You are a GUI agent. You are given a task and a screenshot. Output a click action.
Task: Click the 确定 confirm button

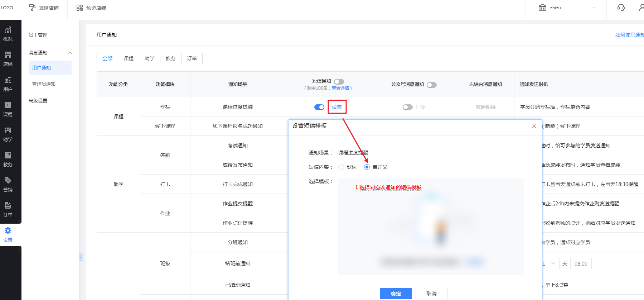point(396,293)
